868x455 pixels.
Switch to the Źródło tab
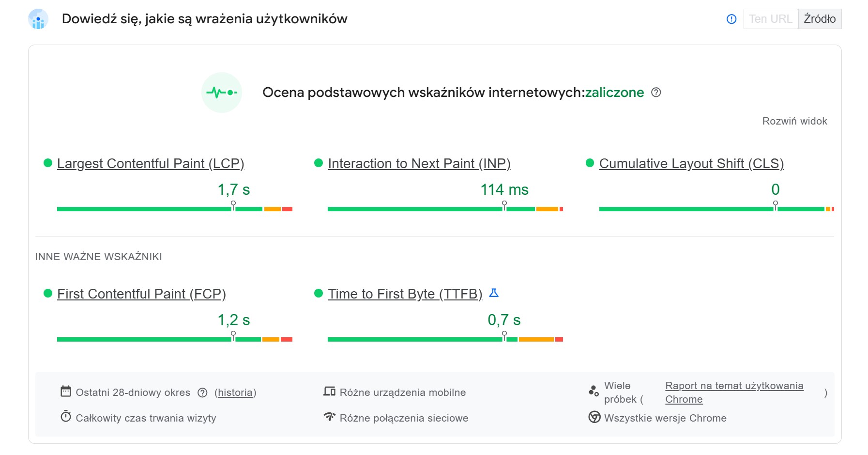pyautogui.click(x=819, y=19)
